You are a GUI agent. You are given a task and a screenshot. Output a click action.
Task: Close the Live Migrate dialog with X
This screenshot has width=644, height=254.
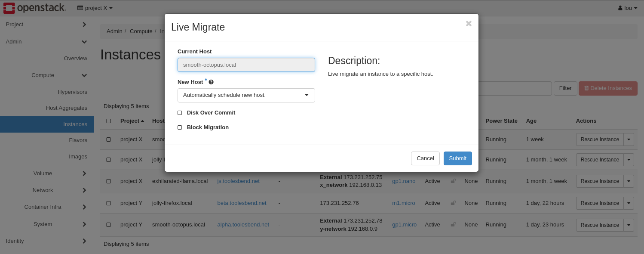point(469,24)
